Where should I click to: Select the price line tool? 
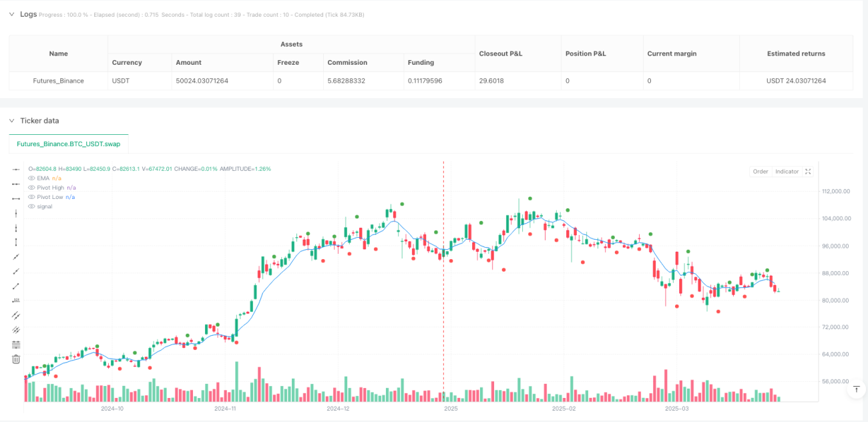[16, 300]
